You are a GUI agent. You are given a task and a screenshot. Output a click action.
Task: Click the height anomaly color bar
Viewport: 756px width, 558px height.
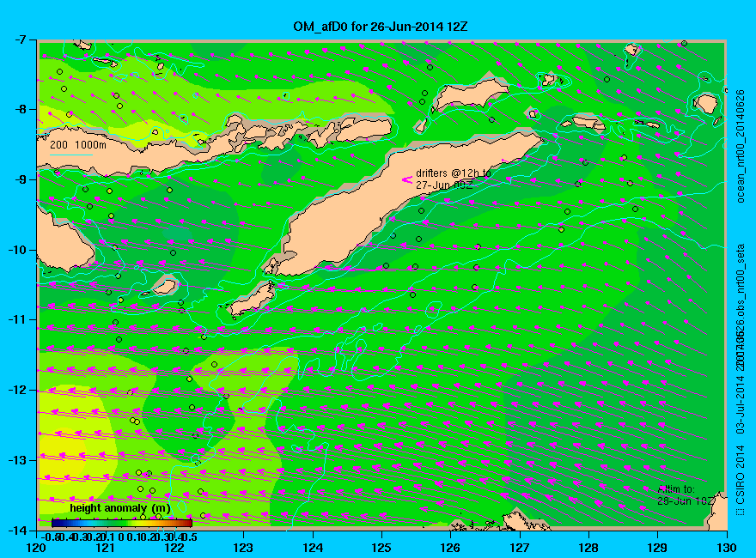[x=122, y=523]
